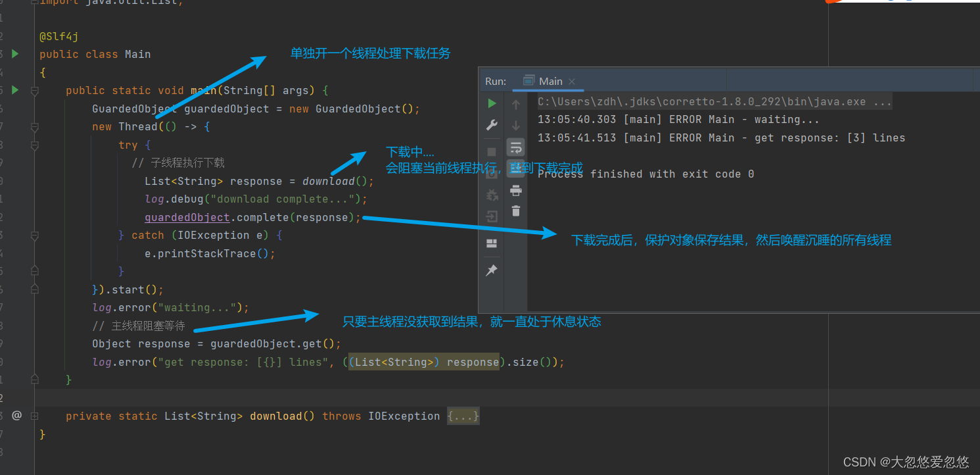The height and width of the screenshot is (475, 980).
Task: Click the Layout settings icon in Run panel
Action: pyautogui.click(x=492, y=243)
